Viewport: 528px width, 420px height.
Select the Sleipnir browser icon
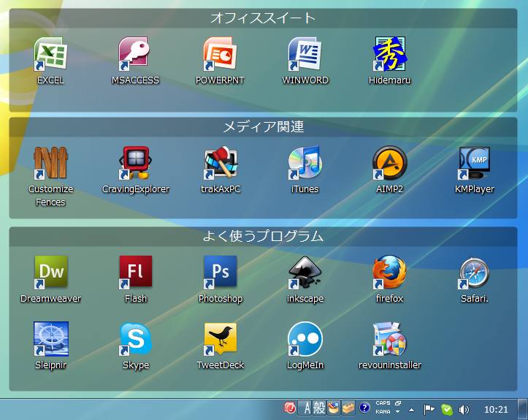(x=50, y=339)
